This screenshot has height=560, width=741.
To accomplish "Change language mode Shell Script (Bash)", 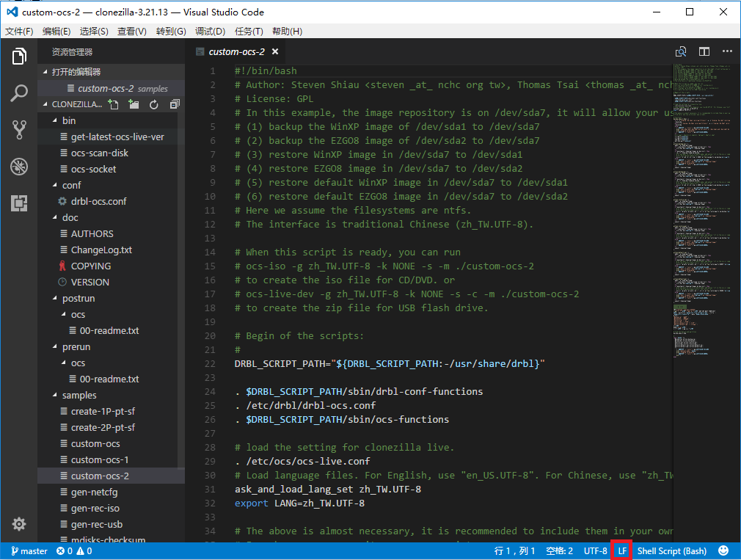I will (671, 551).
